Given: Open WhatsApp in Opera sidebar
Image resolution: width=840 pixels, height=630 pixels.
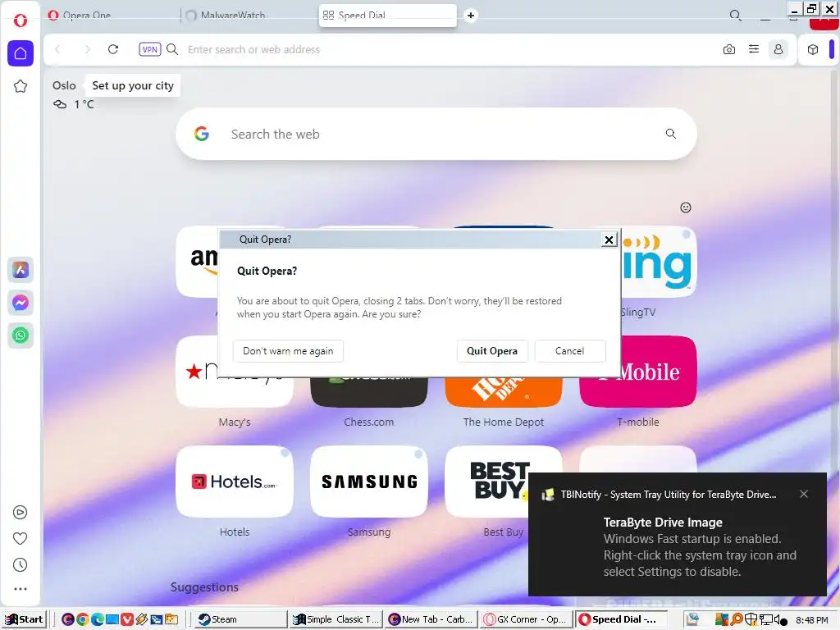Looking at the screenshot, I should [x=21, y=336].
